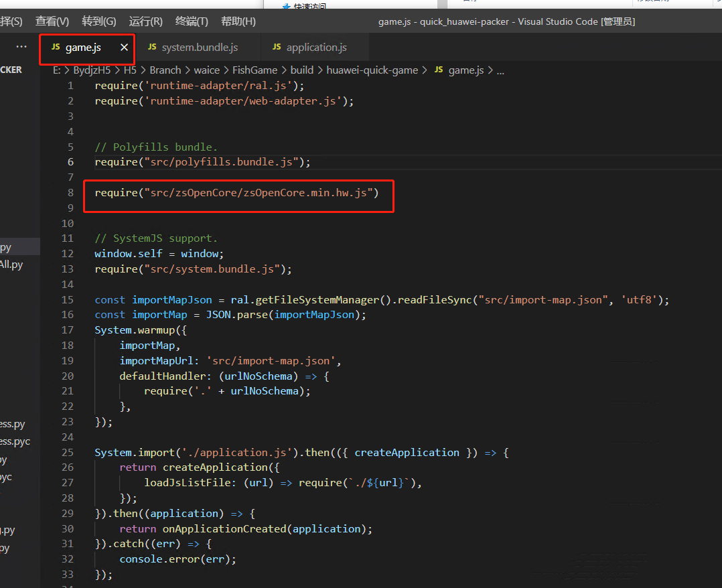Click the JS icon on game.js tab
The image size is (722, 588).
click(x=56, y=47)
